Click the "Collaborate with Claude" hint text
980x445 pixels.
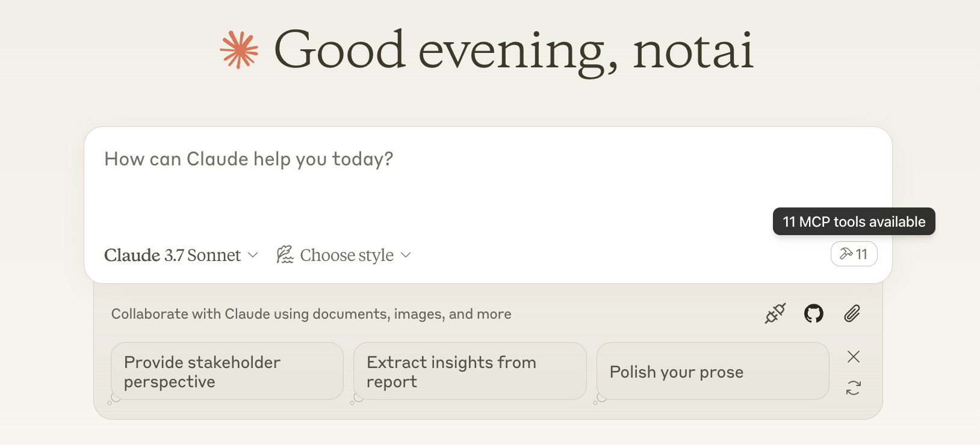click(311, 314)
